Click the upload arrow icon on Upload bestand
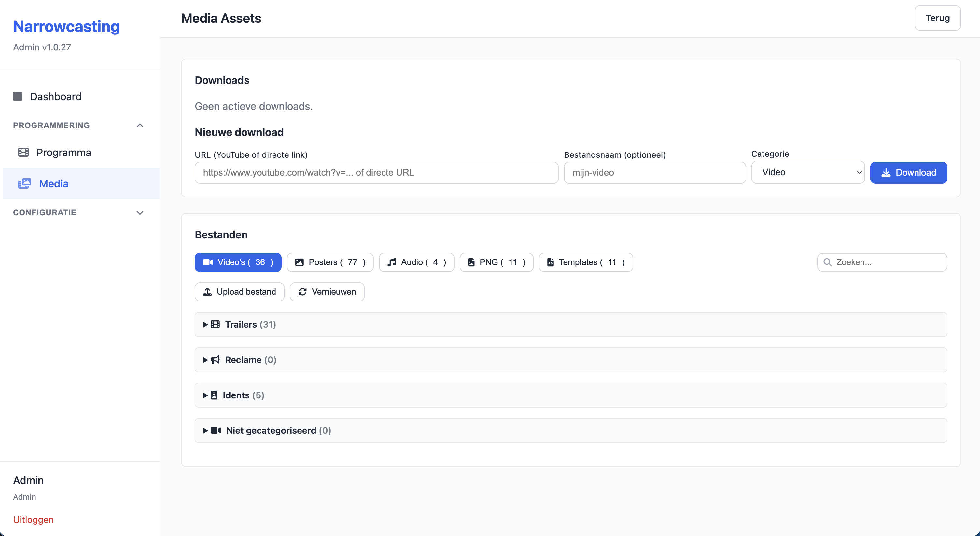Viewport: 980px width, 536px height. [207, 291]
